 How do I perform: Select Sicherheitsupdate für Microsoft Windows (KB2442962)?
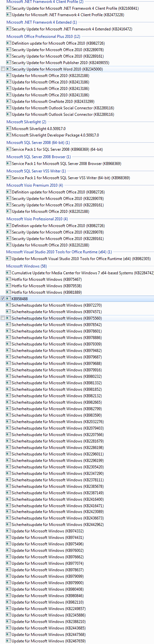(58, 525)
